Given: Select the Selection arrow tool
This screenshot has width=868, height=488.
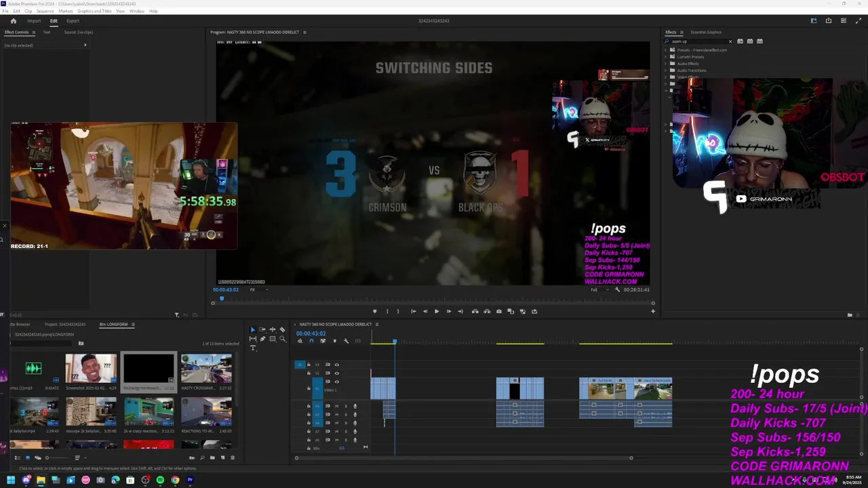Looking at the screenshot, I should 253,330.
